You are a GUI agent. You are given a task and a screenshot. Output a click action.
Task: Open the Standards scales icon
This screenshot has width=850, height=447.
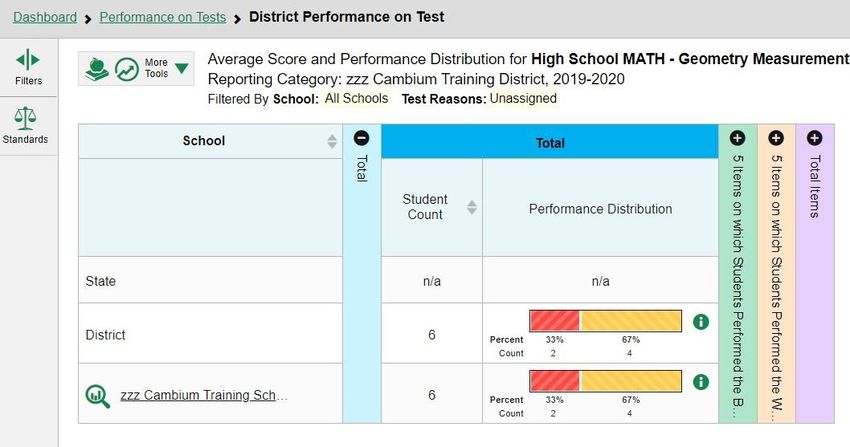[x=25, y=118]
